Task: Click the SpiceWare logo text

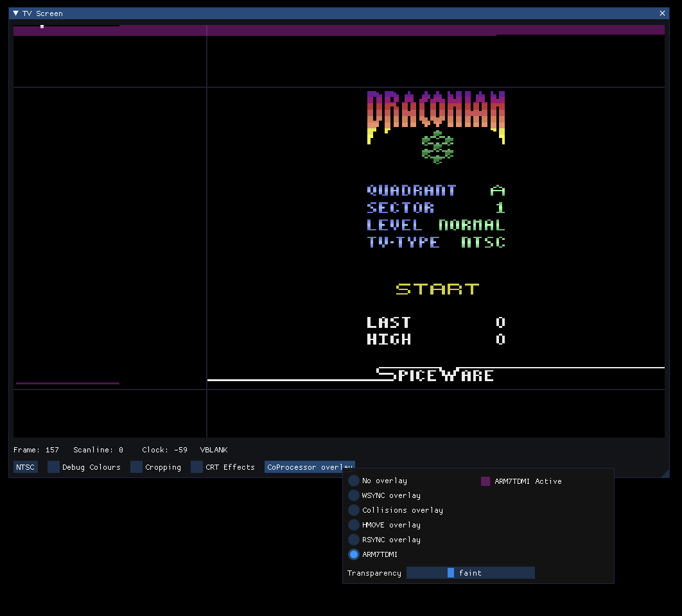Action: (x=435, y=374)
